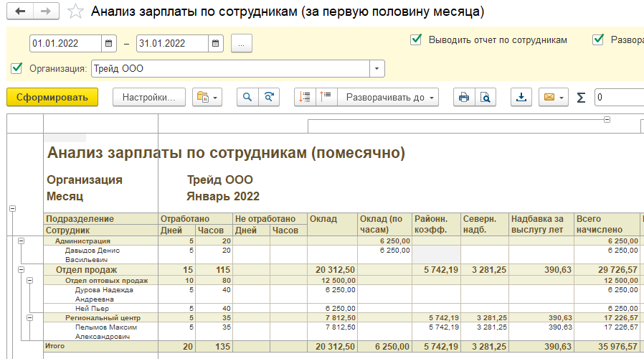644x359 pixels.
Task: Open the send by email dropdown
Action: 554,98
